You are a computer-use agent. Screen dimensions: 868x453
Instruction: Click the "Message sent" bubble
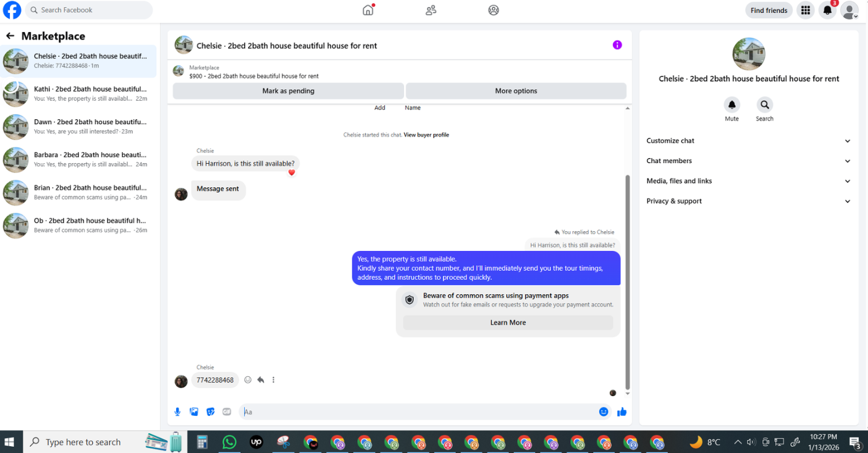coord(218,190)
